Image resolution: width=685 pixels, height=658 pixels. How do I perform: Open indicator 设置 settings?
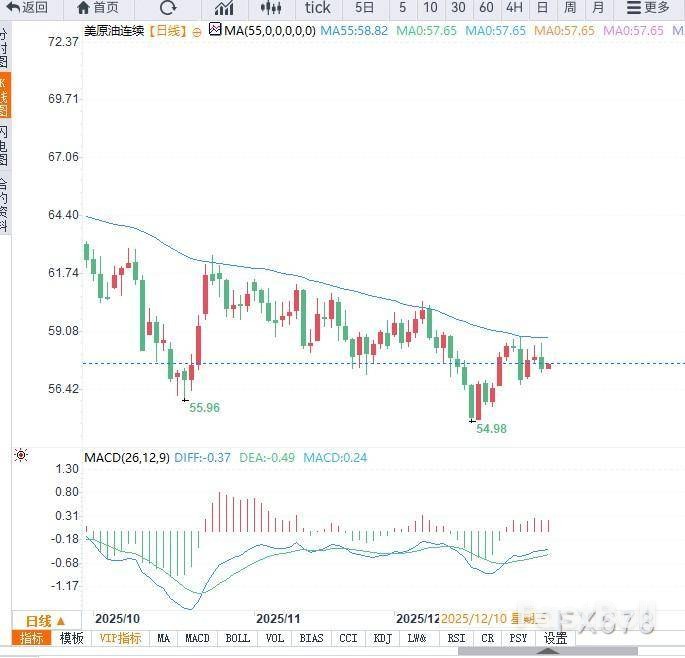[555, 638]
